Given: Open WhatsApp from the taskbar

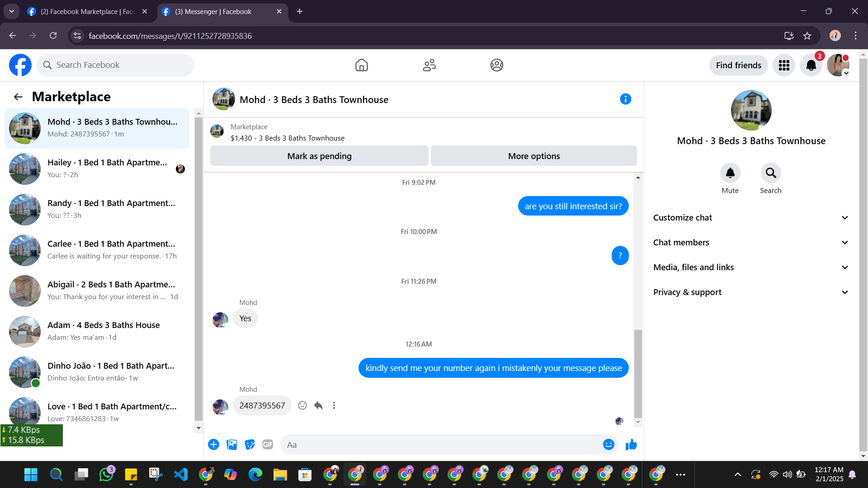Looking at the screenshot, I should [x=106, y=474].
